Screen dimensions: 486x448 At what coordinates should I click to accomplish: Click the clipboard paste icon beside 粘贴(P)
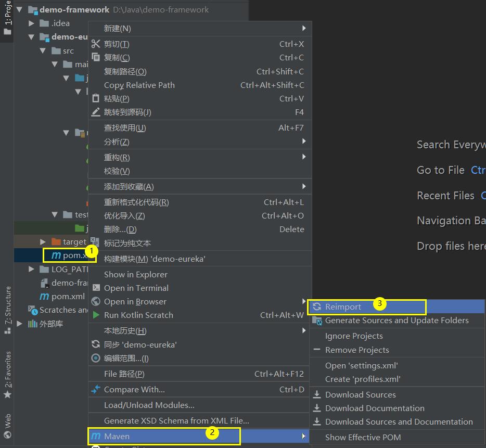click(x=96, y=98)
